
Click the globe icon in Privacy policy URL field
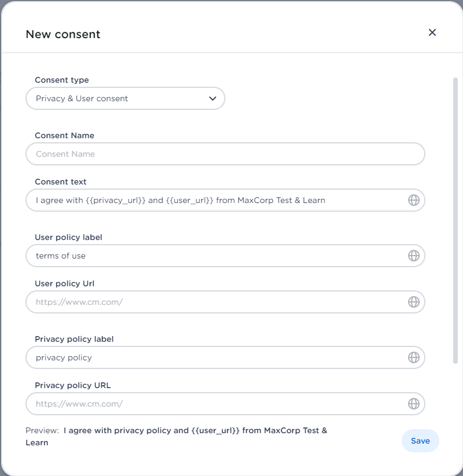point(413,404)
